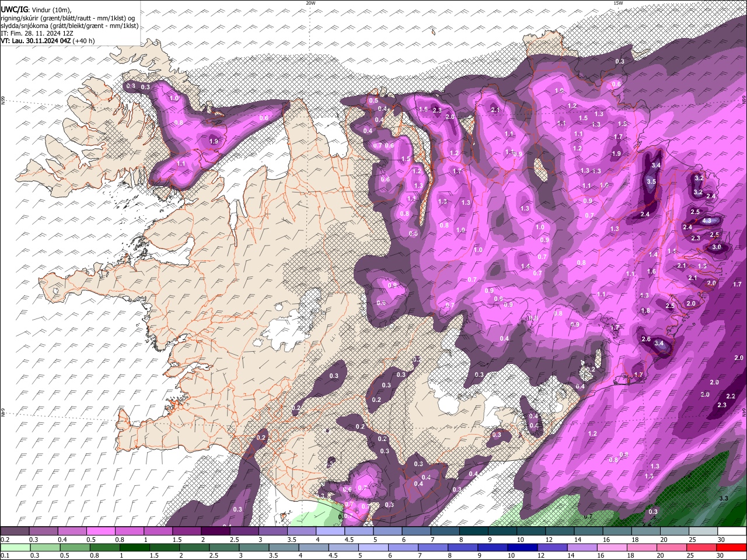Click the '18' label on bottom scale

tap(630, 556)
